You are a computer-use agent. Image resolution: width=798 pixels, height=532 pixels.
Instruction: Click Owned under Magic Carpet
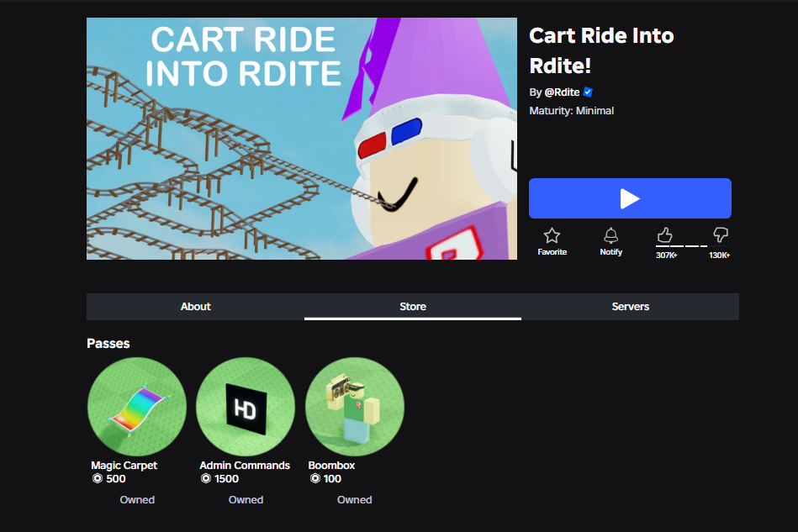coord(137,500)
